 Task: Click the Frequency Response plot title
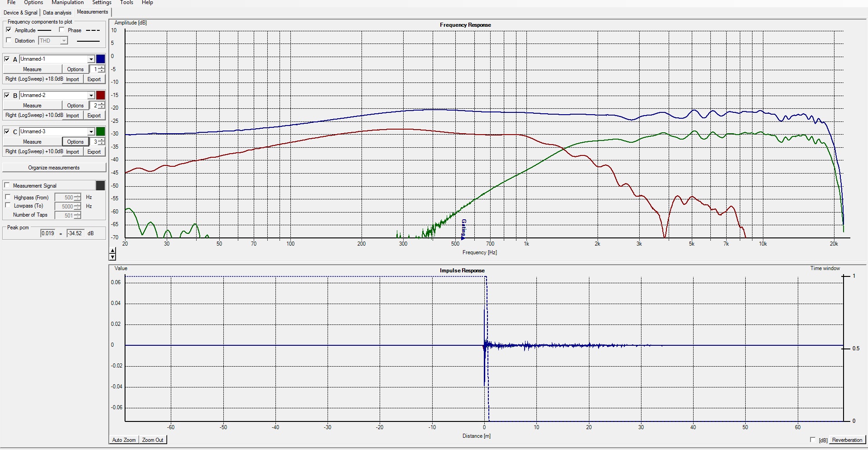click(465, 25)
